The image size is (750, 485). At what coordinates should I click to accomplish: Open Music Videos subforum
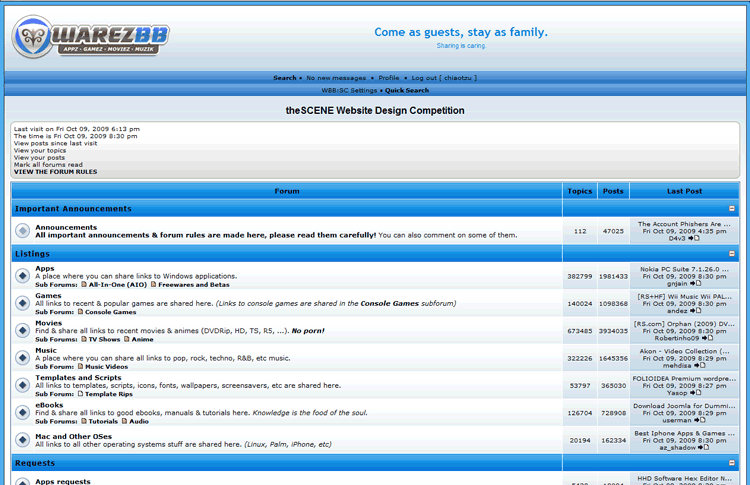[x=107, y=366]
